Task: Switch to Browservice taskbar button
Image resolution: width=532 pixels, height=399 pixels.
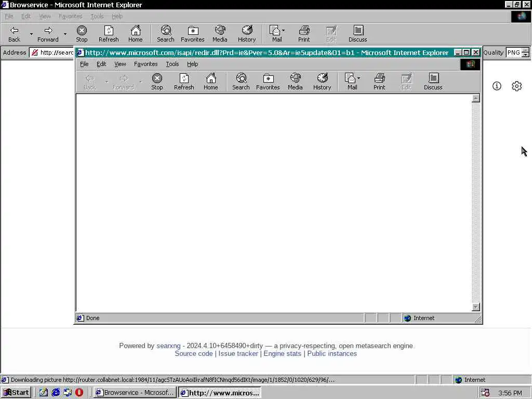Action: pyautogui.click(x=135, y=393)
